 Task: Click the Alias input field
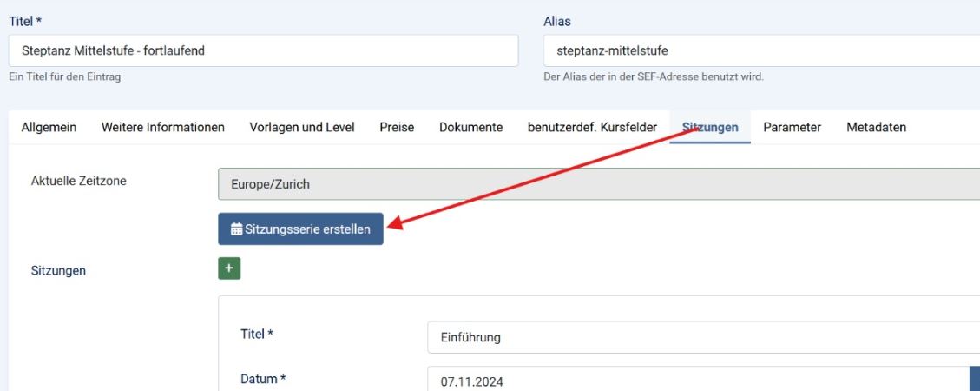pos(761,50)
